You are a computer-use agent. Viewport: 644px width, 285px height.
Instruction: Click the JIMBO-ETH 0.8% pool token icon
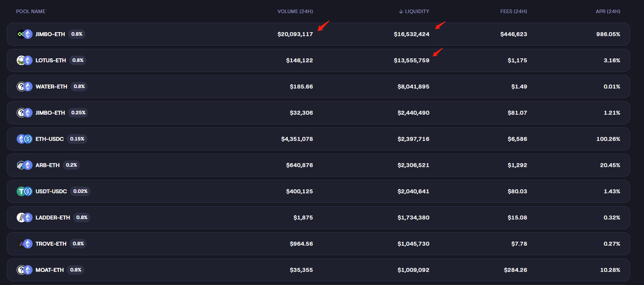click(25, 34)
